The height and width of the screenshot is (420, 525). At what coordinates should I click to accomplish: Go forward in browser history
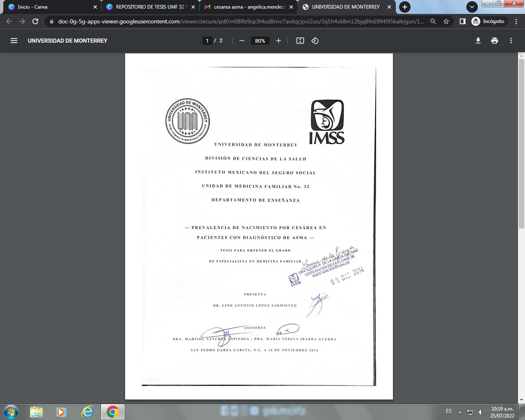point(22,21)
